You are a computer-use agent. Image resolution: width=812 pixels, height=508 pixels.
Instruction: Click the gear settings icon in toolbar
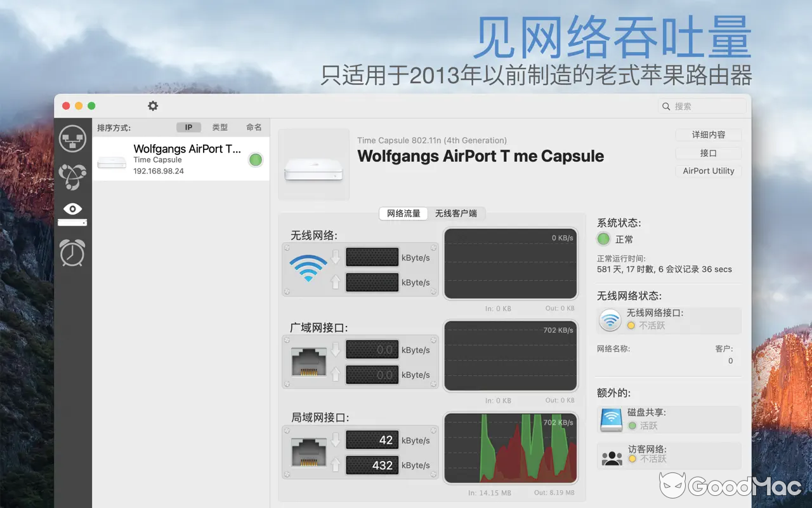[x=153, y=106]
